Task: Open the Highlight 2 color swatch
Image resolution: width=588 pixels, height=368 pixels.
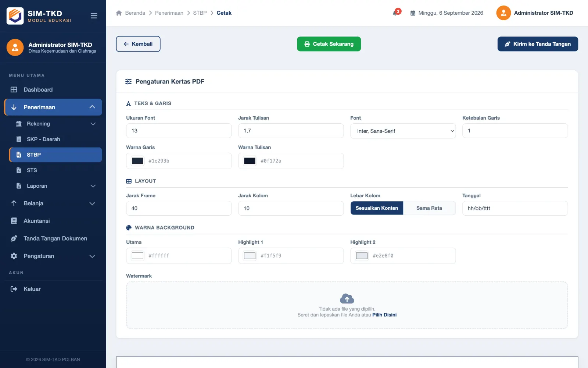Action: [x=362, y=256]
